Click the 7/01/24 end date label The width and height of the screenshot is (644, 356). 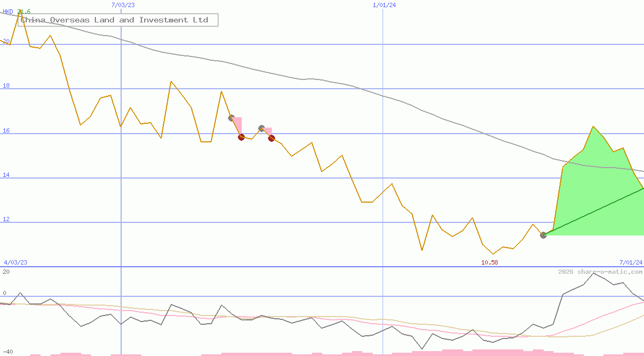pos(630,262)
